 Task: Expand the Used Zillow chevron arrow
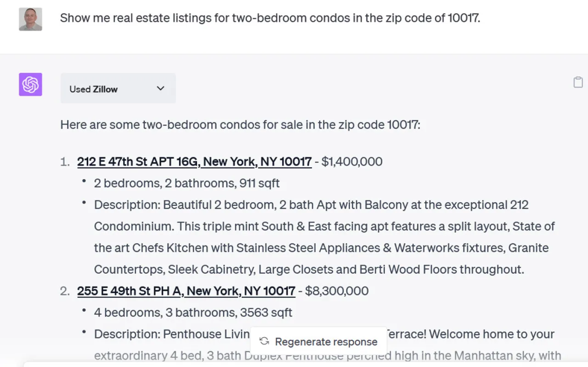point(161,88)
